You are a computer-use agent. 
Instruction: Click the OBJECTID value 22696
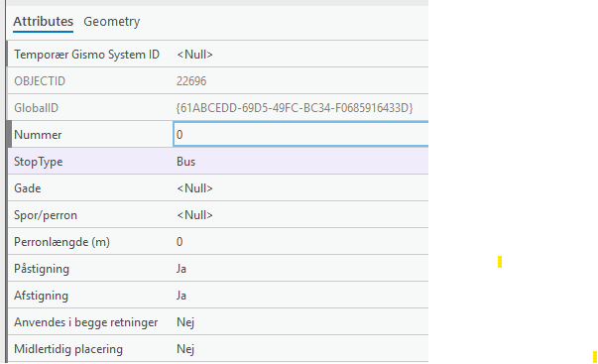click(191, 81)
